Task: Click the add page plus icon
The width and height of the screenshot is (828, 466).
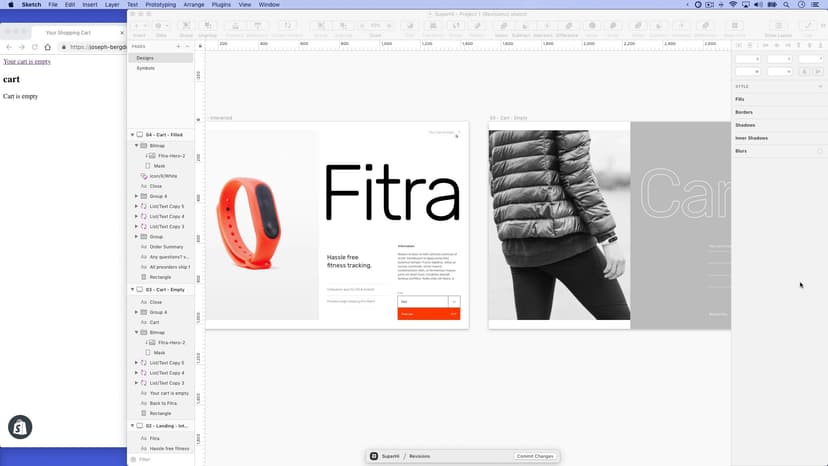Action: coord(178,46)
